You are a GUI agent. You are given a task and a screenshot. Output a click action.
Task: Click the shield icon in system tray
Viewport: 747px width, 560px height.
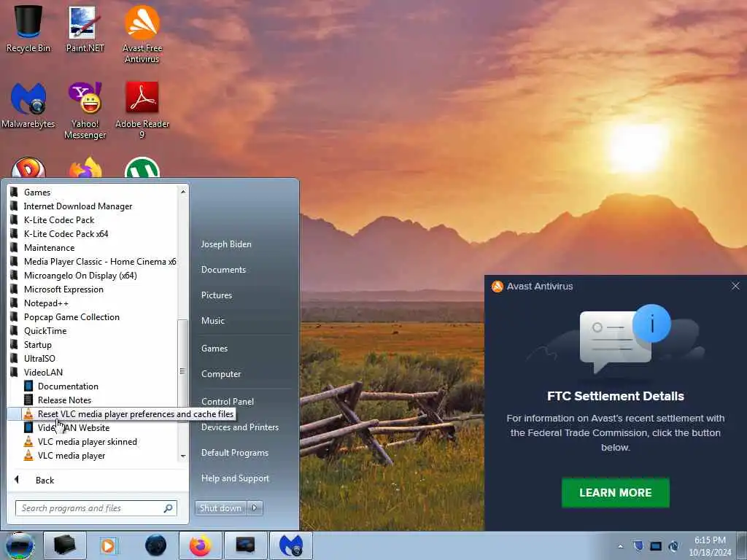coord(638,546)
